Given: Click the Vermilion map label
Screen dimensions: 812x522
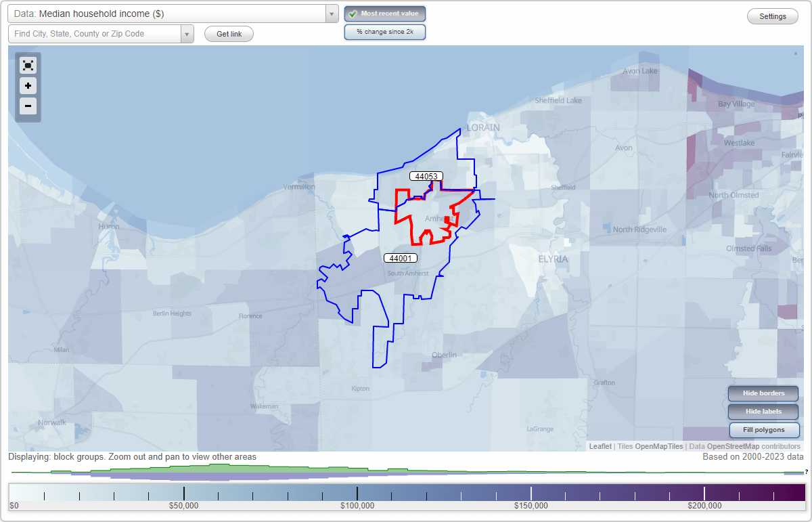Looking at the screenshot, I should pyautogui.click(x=299, y=187).
